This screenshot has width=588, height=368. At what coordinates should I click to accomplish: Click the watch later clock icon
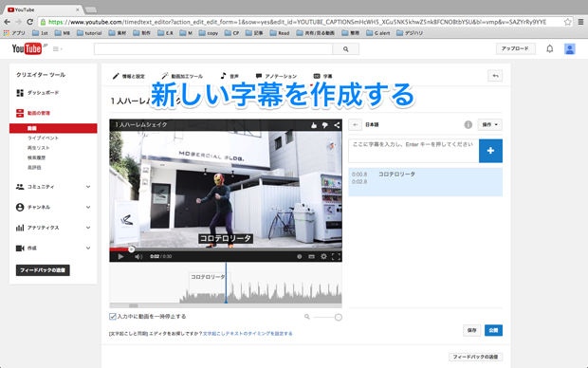(x=300, y=257)
